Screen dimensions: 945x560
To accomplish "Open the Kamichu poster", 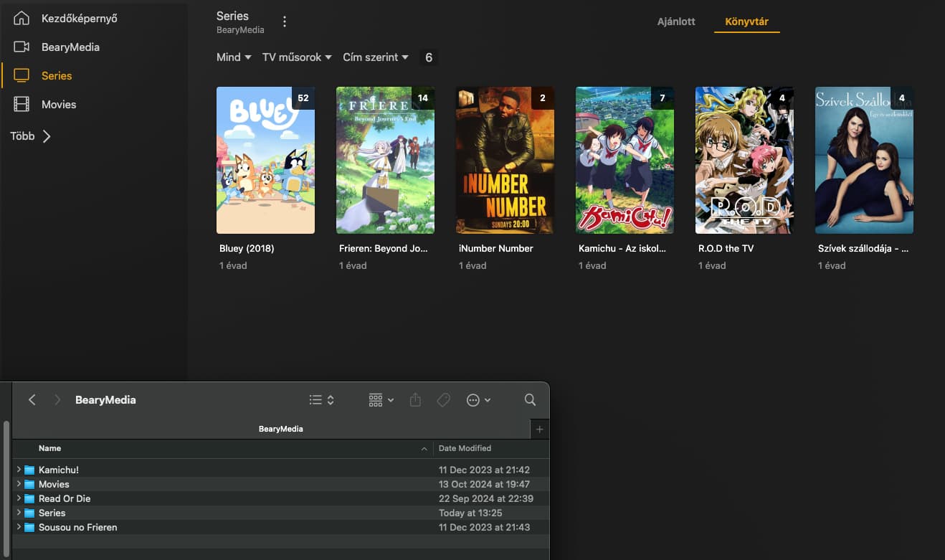I will [x=625, y=160].
